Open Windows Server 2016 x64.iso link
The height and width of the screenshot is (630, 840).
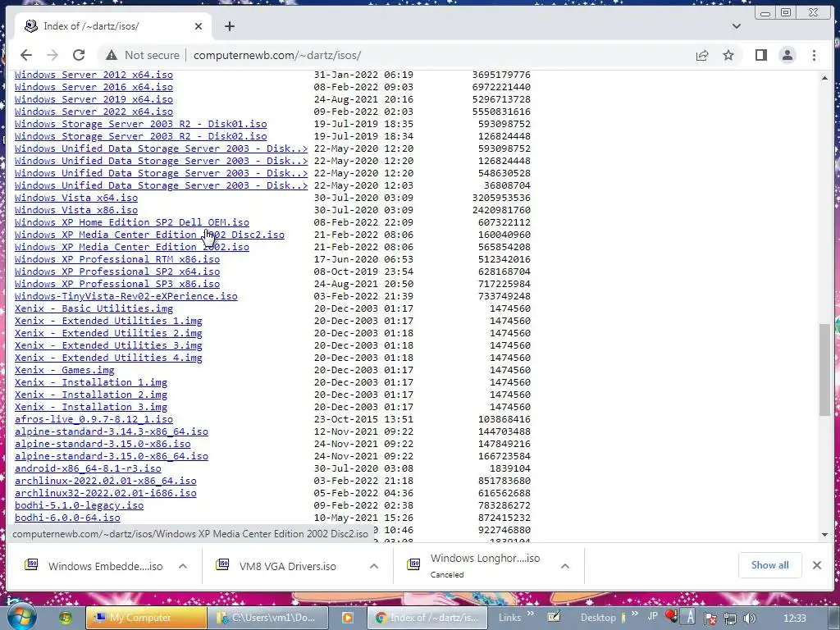(x=94, y=87)
